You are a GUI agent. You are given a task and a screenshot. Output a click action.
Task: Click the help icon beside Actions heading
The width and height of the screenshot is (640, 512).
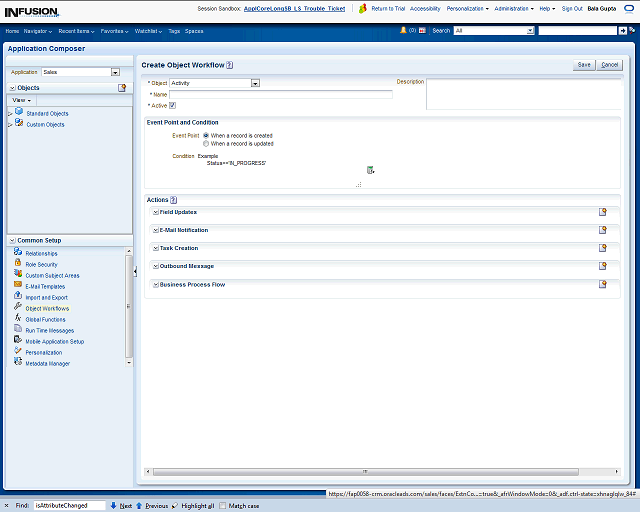click(x=174, y=200)
